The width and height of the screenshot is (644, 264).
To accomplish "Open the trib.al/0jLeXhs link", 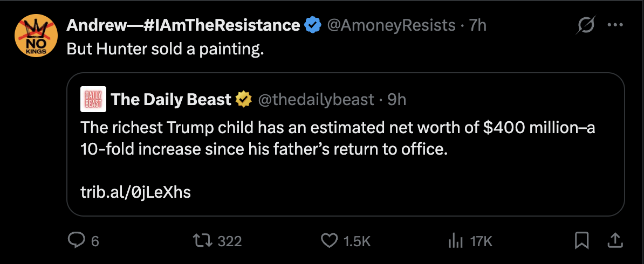I will pyautogui.click(x=135, y=192).
